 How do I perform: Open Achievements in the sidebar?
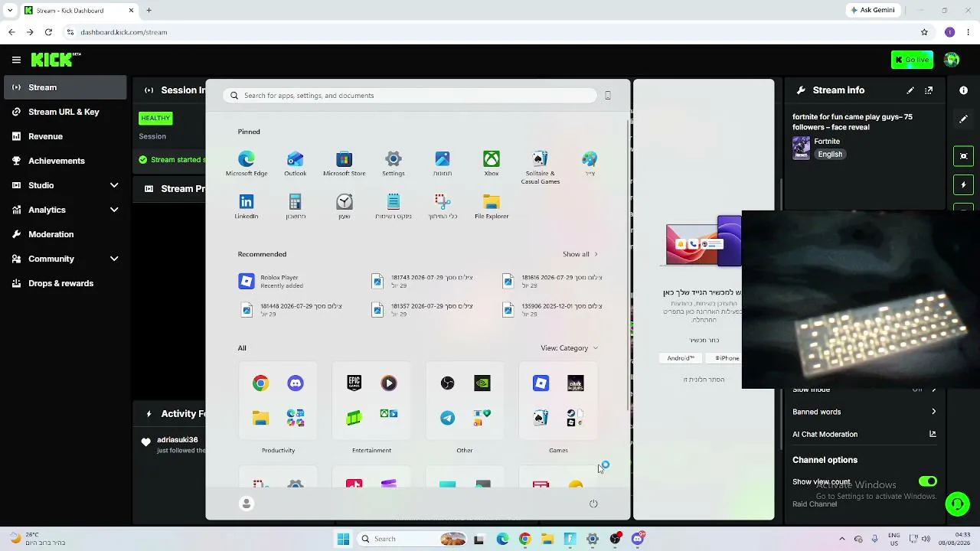point(65,161)
